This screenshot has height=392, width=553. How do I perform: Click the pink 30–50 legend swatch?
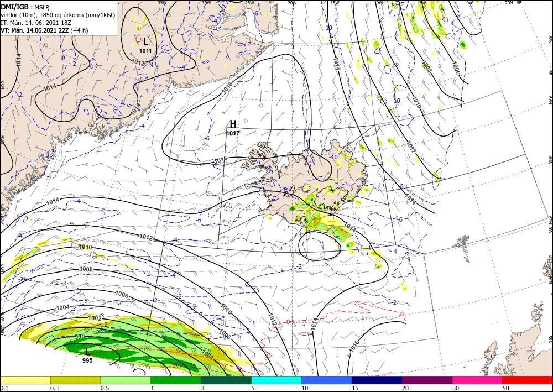pyautogui.click(x=478, y=380)
